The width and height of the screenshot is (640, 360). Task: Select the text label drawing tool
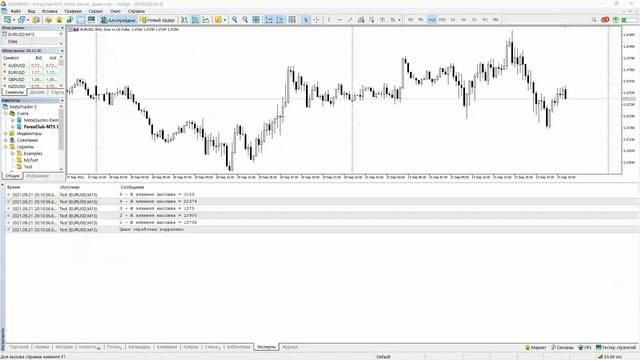point(382,20)
